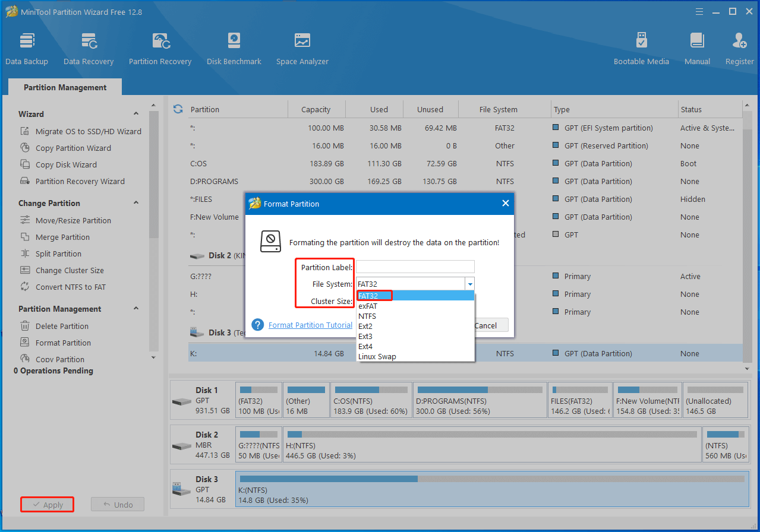Launch Partition Recovery
760x532 pixels.
[x=160, y=49]
